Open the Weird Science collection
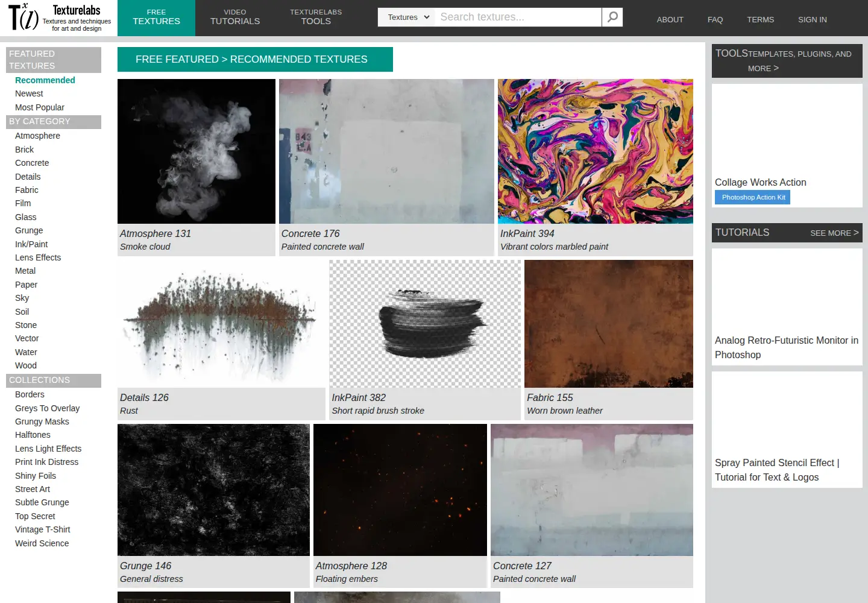The height and width of the screenshot is (603, 868). coord(42,543)
